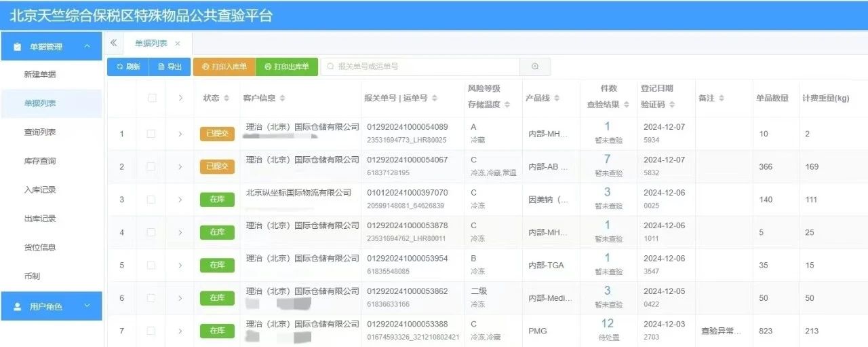Click the 单品数量 column header
The width and height of the screenshot is (868, 347).
tap(772, 98)
